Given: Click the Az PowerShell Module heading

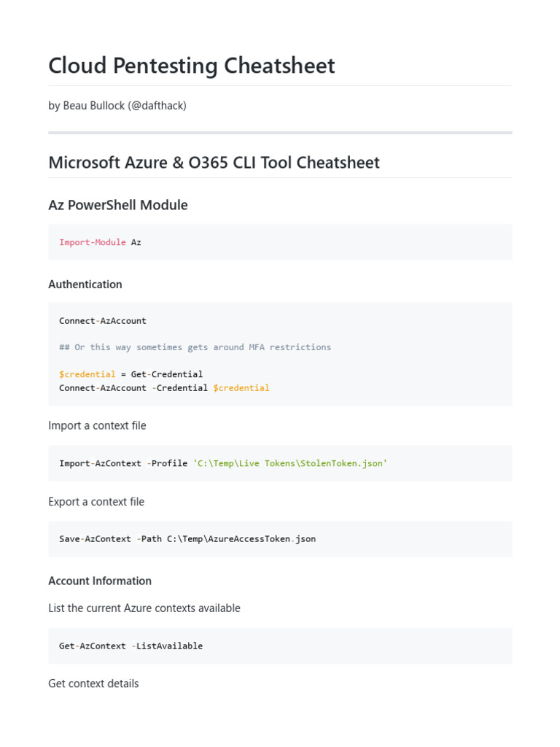Looking at the screenshot, I should point(117,205).
